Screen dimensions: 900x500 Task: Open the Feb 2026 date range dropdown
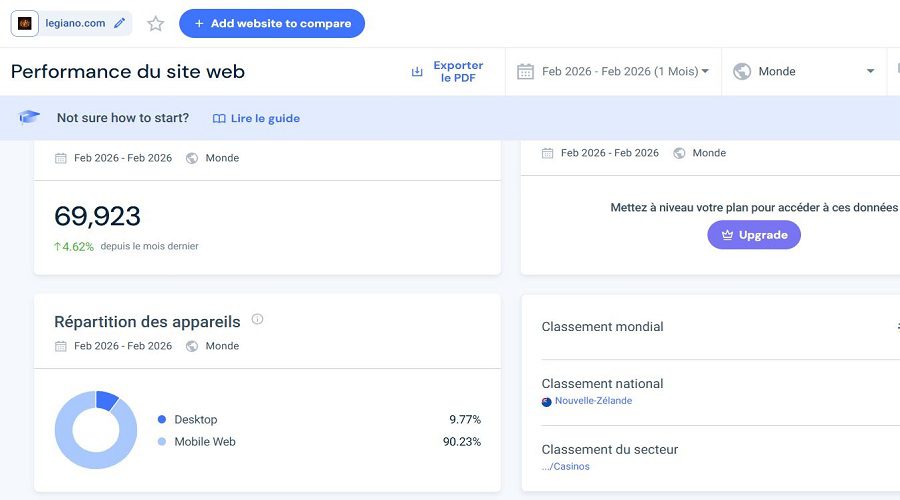coord(614,72)
